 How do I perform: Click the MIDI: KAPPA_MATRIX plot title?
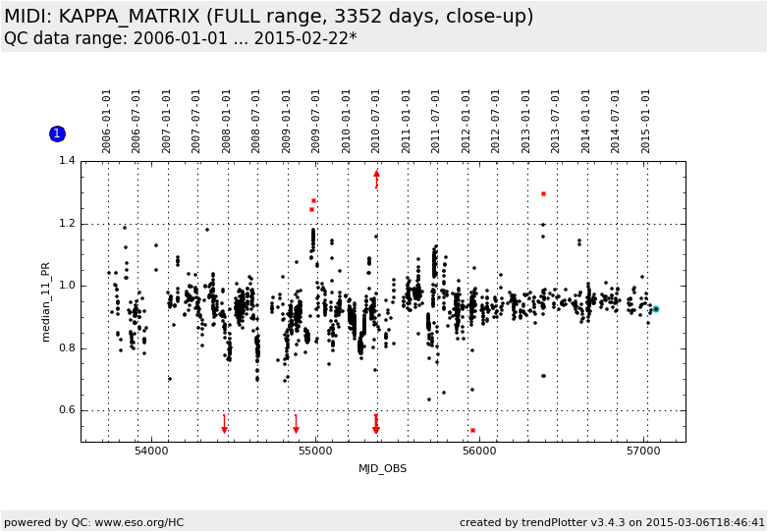[x=269, y=17]
